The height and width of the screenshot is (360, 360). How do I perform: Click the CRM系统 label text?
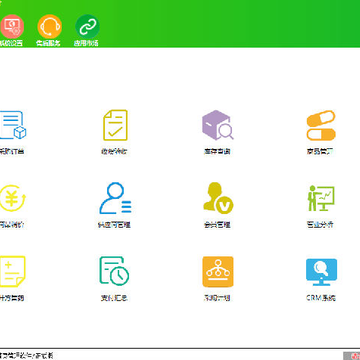tap(321, 298)
